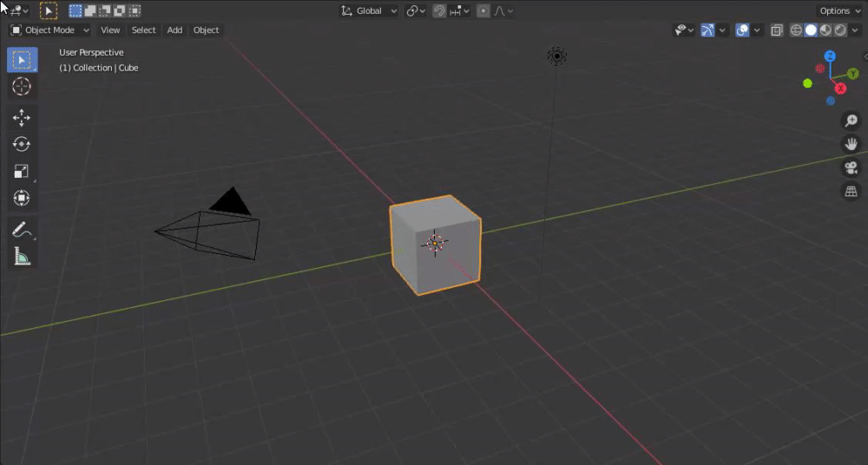Open the snapping options dropdown
The image size is (868, 465).
tap(459, 10)
